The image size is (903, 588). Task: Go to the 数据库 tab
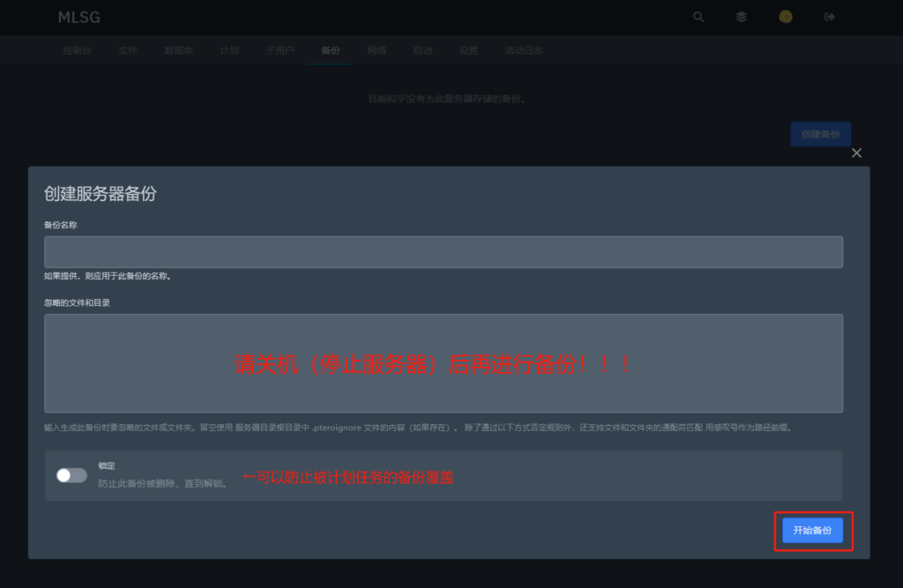pyautogui.click(x=178, y=50)
